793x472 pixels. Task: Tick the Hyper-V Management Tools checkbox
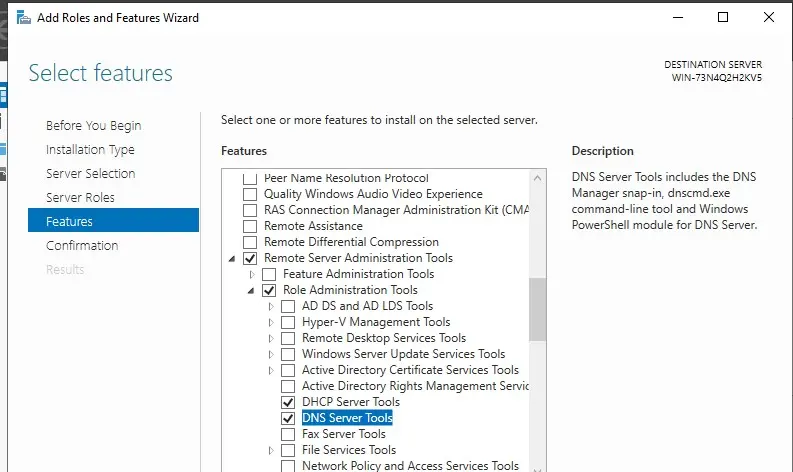(x=288, y=322)
